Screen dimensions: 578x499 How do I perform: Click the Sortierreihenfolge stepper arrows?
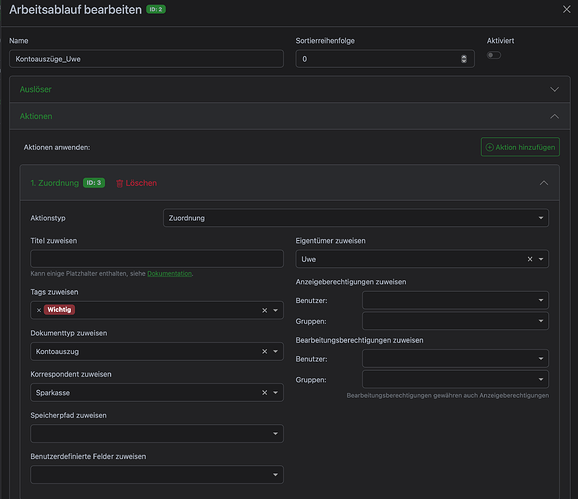click(464, 59)
